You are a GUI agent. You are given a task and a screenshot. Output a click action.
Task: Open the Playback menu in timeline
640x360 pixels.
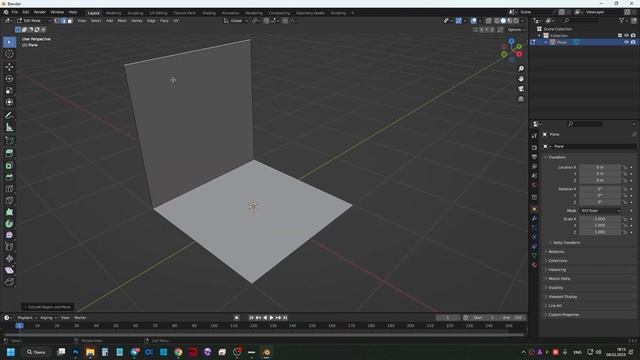pos(27,318)
